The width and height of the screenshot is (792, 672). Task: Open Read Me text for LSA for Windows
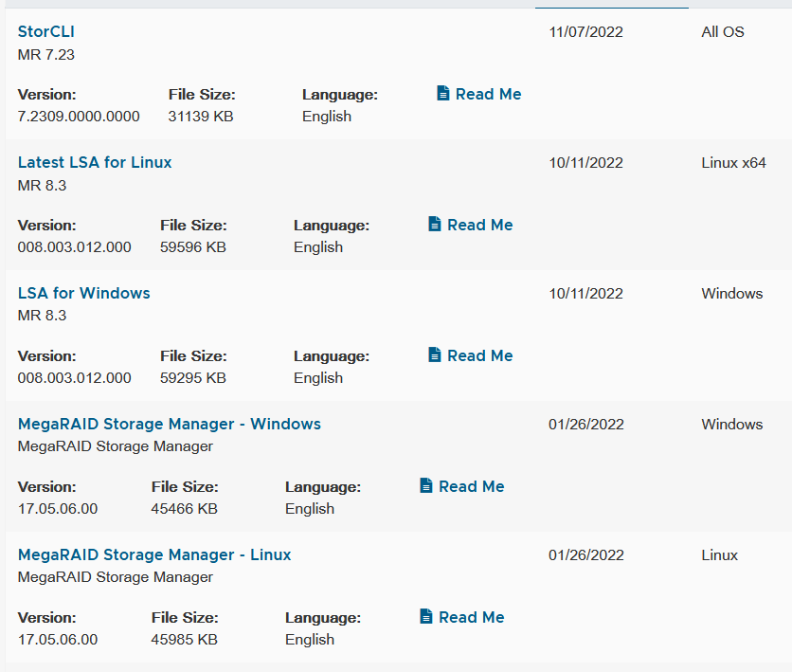[480, 355]
